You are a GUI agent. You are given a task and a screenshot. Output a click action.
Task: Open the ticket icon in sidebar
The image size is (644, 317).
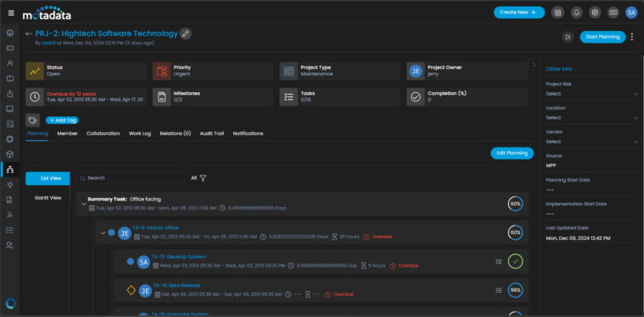pos(10,48)
